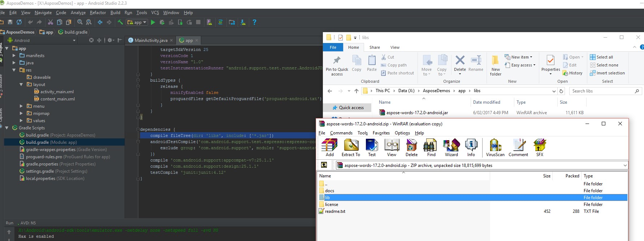Click WinRAR Comment icon
Screen dimensions: 644x241
tap(518, 148)
